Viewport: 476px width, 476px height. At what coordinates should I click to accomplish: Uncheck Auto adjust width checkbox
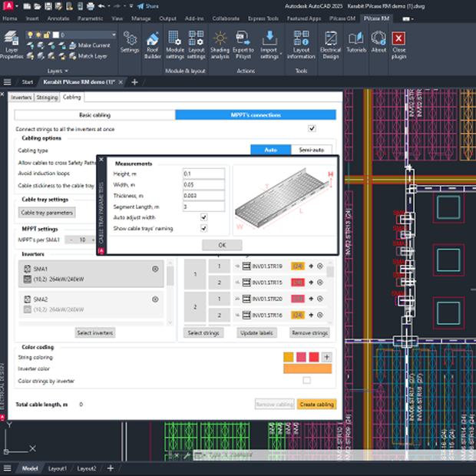tap(204, 217)
